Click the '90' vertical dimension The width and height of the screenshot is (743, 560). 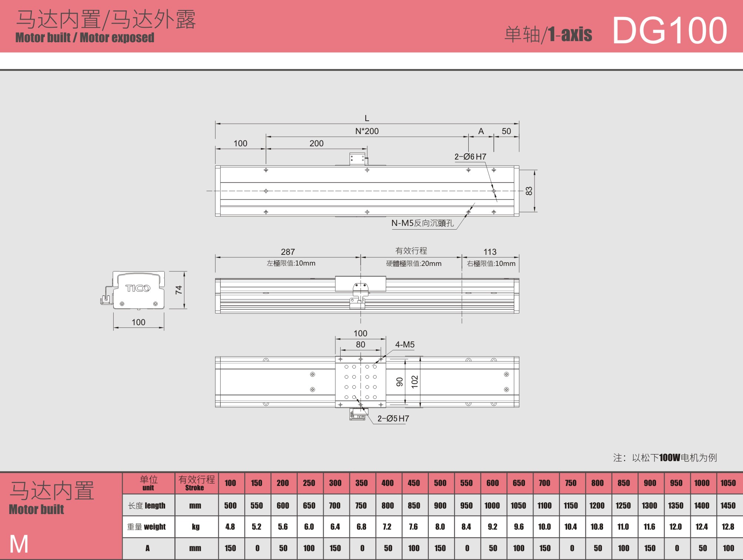tap(400, 382)
